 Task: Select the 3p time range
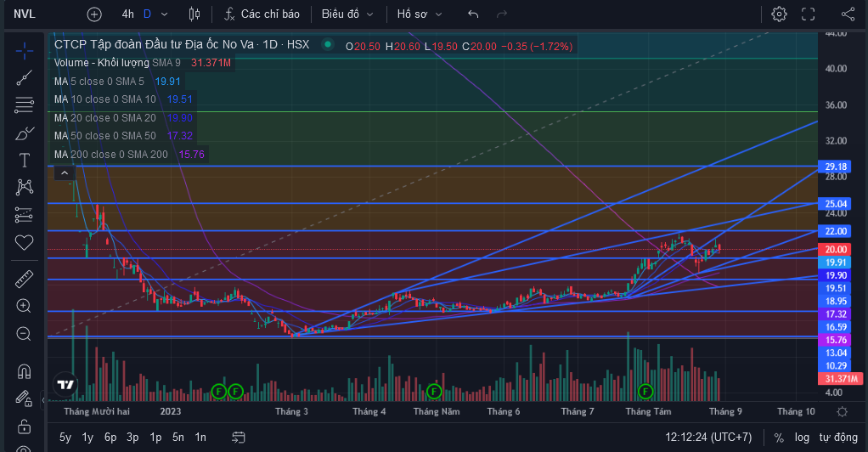click(x=132, y=438)
